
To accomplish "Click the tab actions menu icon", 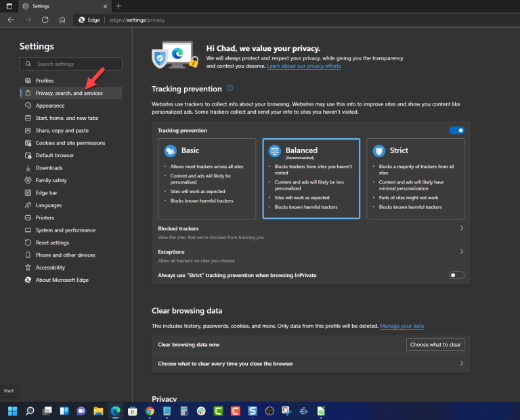I will 9,6.
